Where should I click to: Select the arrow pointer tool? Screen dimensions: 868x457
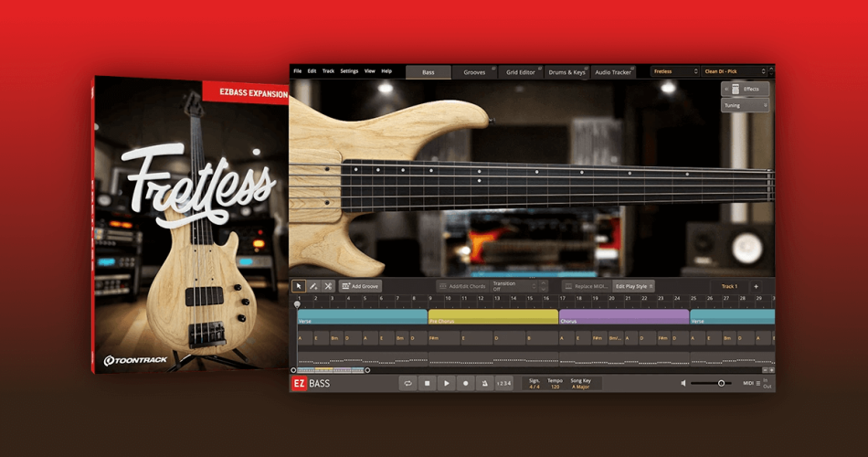click(299, 286)
